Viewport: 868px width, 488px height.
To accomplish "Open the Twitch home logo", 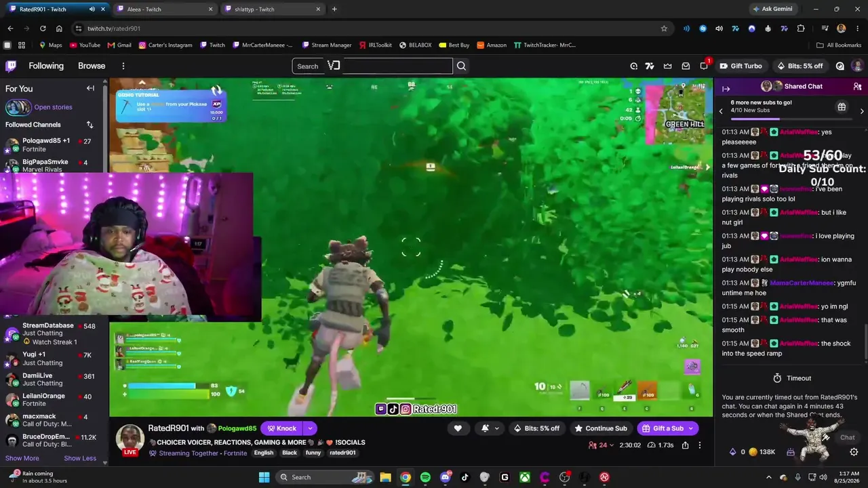I will 11,66.
